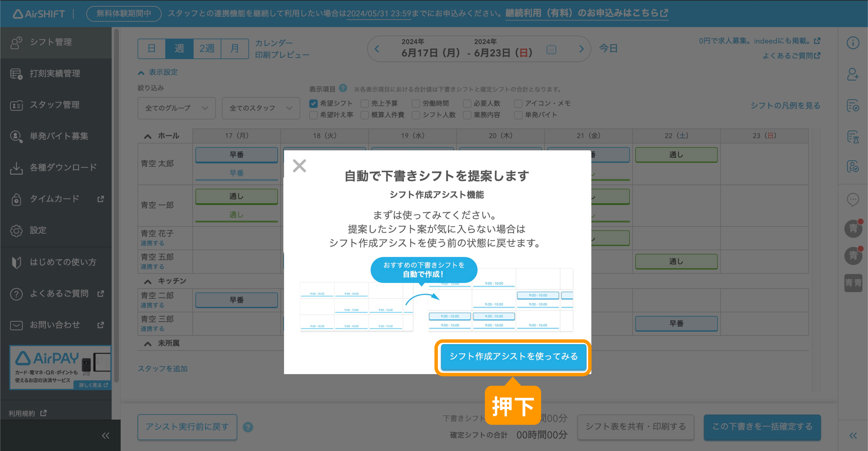The height and width of the screenshot is (451, 868).
Task: Open 継続利用（有料）のお申込みはこちら link
Action: point(587,14)
